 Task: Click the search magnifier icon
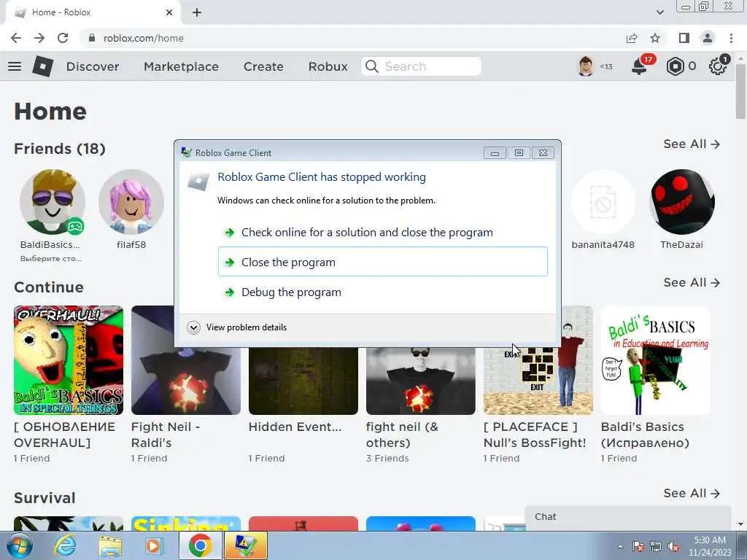click(372, 66)
